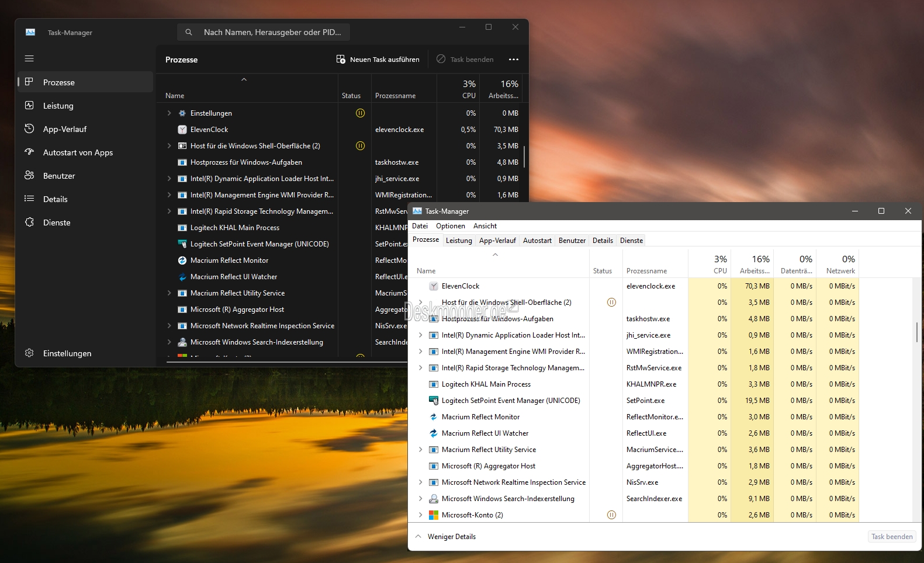The width and height of the screenshot is (924, 563).
Task: Switch to Details tab in light window
Action: pos(603,241)
